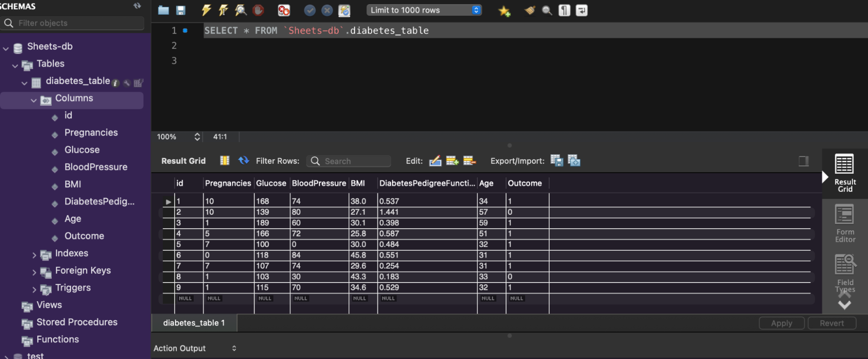
Task: Click the insert new row icon
Action: pyautogui.click(x=452, y=161)
